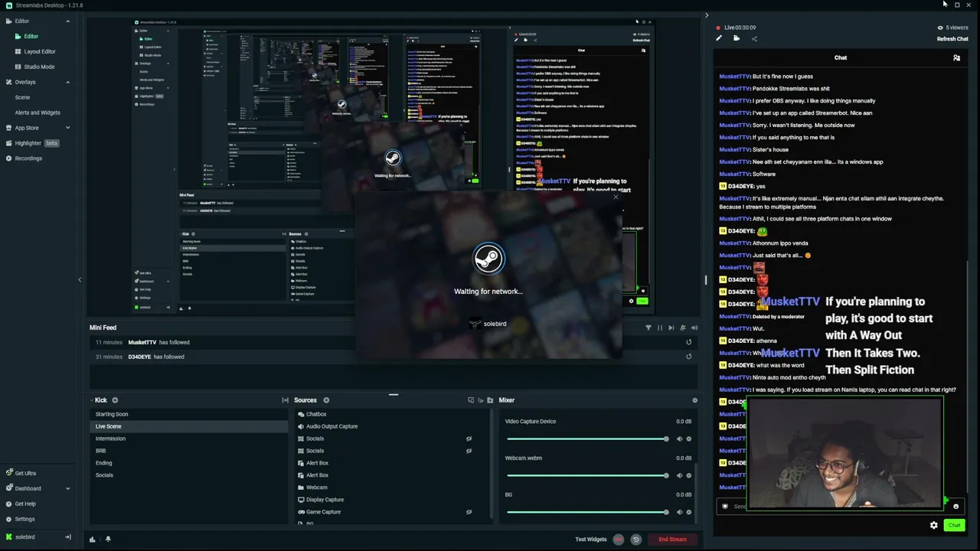Add a new source in Sources panel
Image resolution: width=980 pixels, height=551 pixels.
point(326,400)
